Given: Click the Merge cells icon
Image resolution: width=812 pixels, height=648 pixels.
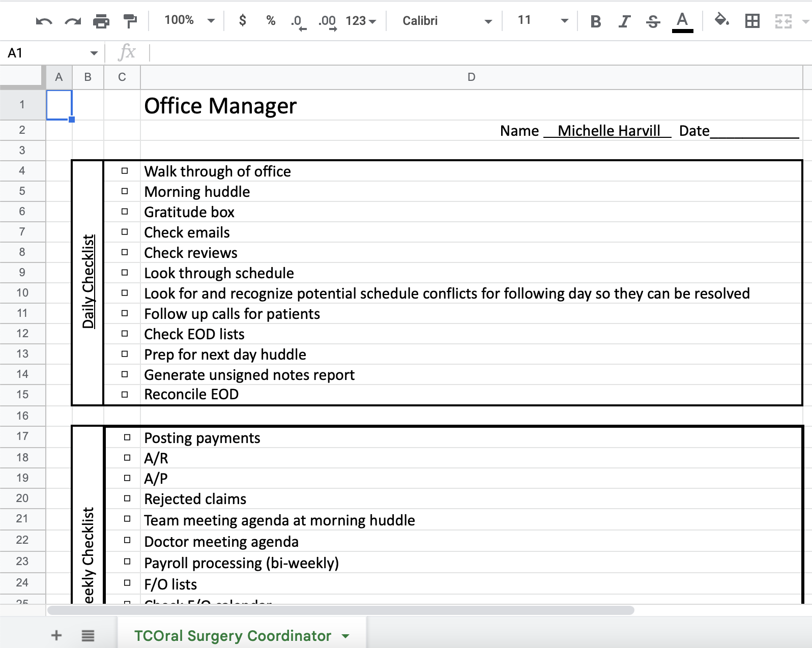Looking at the screenshot, I should pyautogui.click(x=784, y=21).
